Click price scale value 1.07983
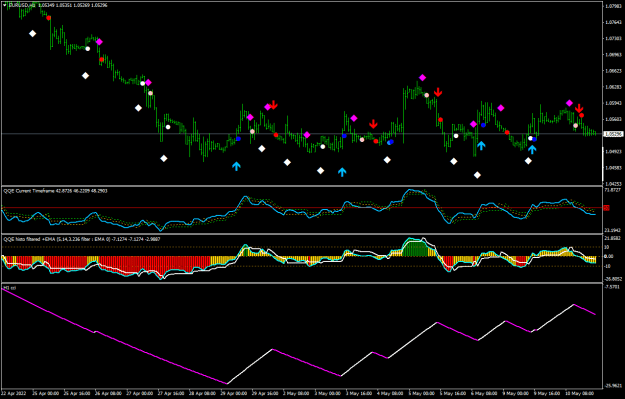The width and height of the screenshot is (625, 399). [614, 6]
